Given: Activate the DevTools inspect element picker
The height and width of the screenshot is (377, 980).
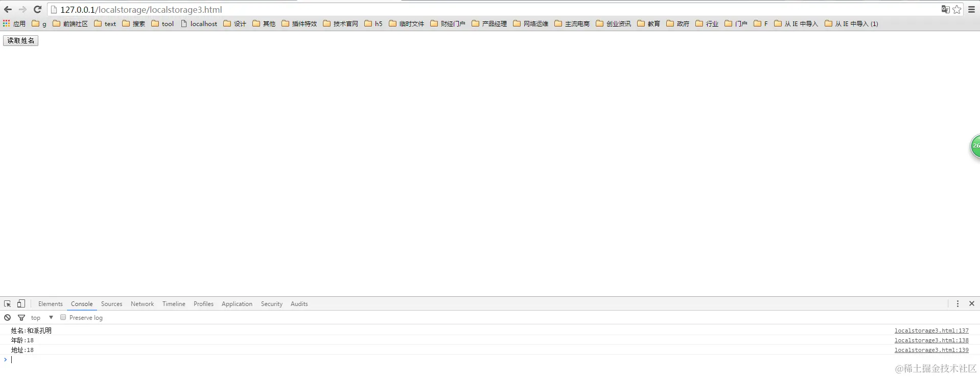Looking at the screenshot, I should coord(7,303).
